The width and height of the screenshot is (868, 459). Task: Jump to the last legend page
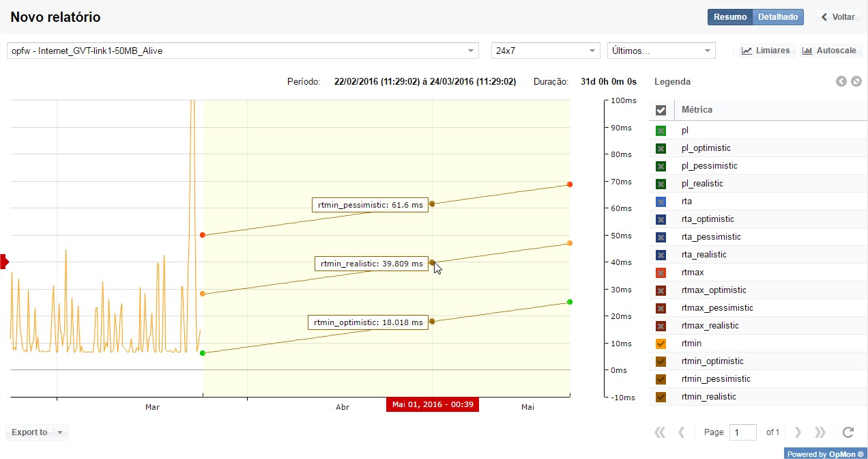click(820, 432)
